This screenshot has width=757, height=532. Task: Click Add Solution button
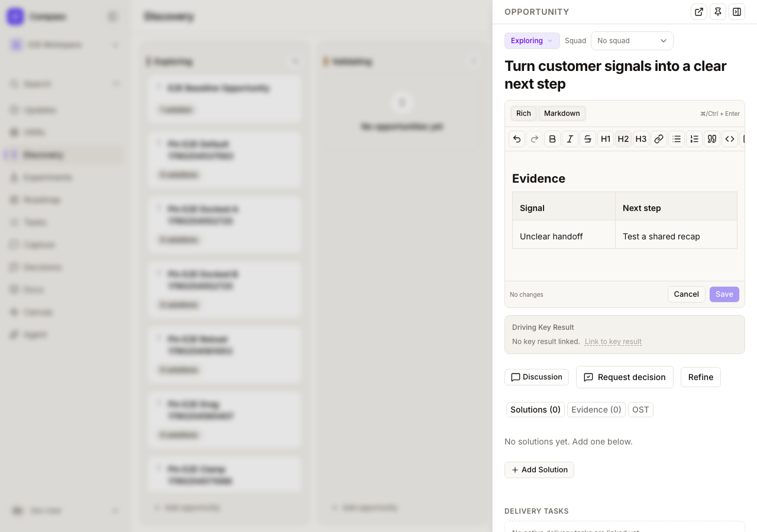[539, 470]
